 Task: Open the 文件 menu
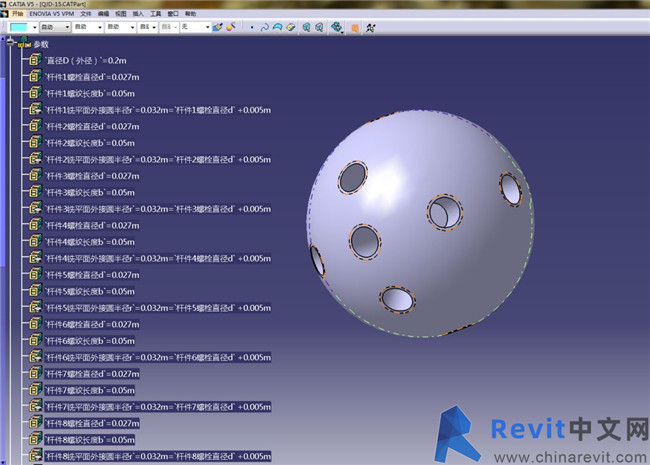pyautogui.click(x=86, y=14)
